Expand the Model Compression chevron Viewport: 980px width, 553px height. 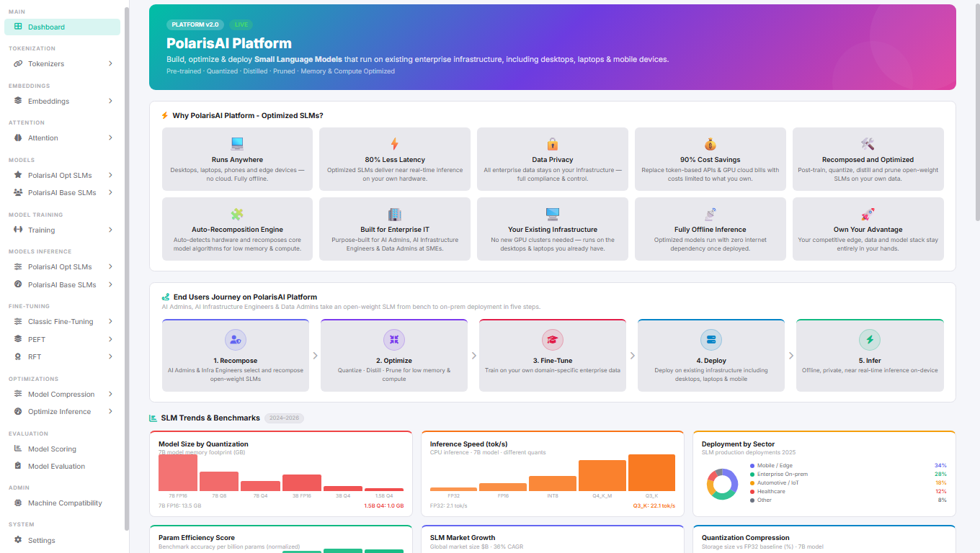[x=110, y=395]
